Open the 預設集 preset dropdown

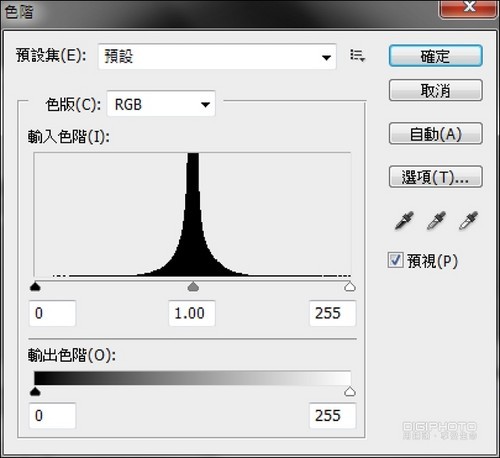tap(217, 56)
